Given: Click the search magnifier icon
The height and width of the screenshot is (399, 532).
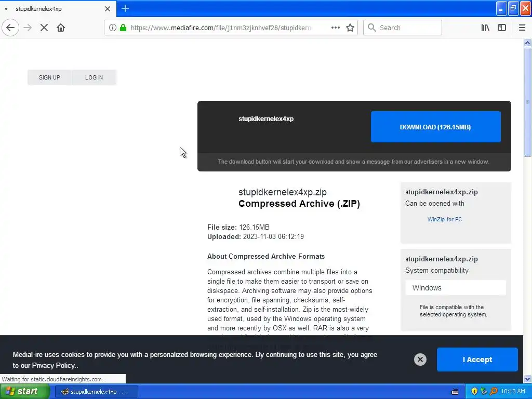Looking at the screenshot, I should (372, 28).
